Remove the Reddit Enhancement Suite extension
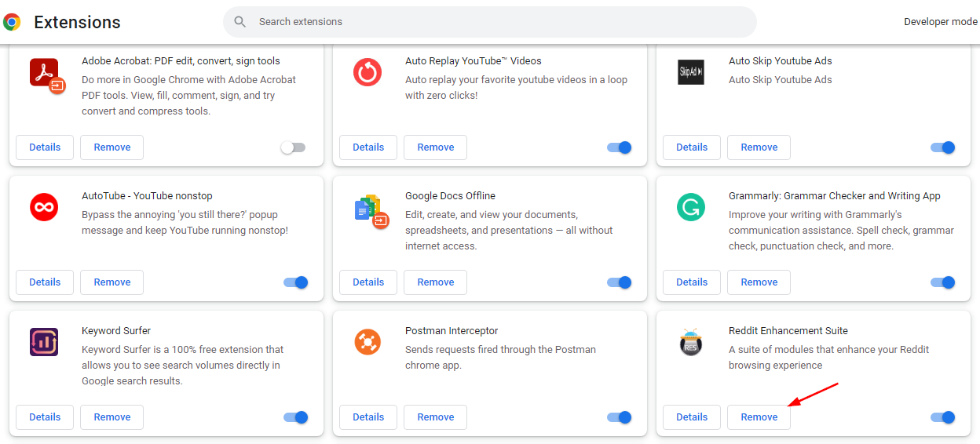Screen dimensions: 980x444 click(x=759, y=417)
